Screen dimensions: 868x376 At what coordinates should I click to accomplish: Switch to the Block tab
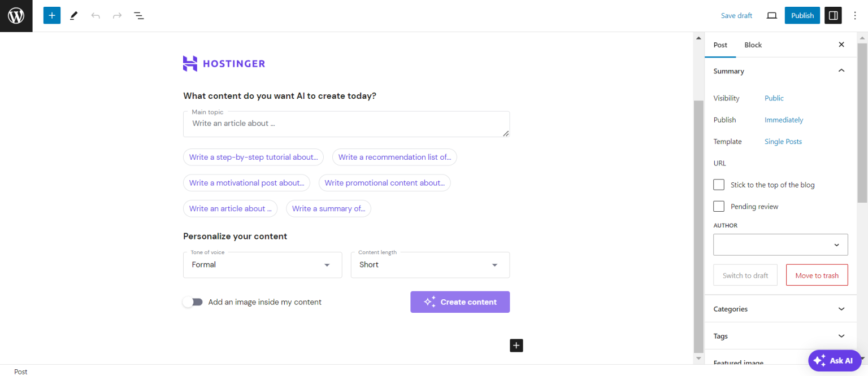753,45
